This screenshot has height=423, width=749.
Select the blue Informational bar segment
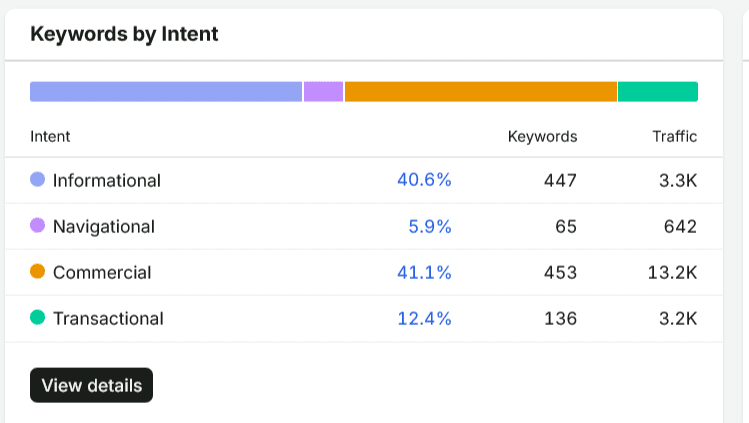(166, 92)
